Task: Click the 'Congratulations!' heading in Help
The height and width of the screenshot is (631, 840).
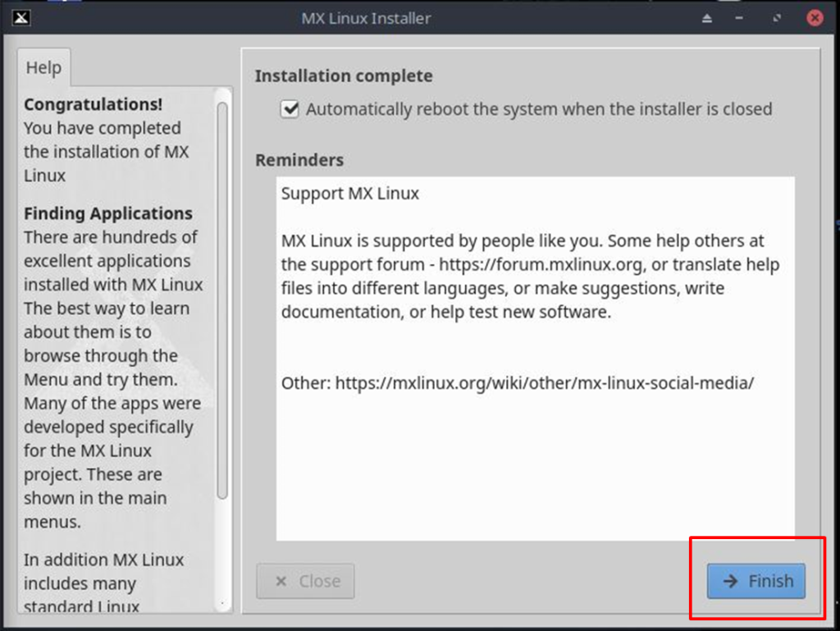Action: point(93,104)
